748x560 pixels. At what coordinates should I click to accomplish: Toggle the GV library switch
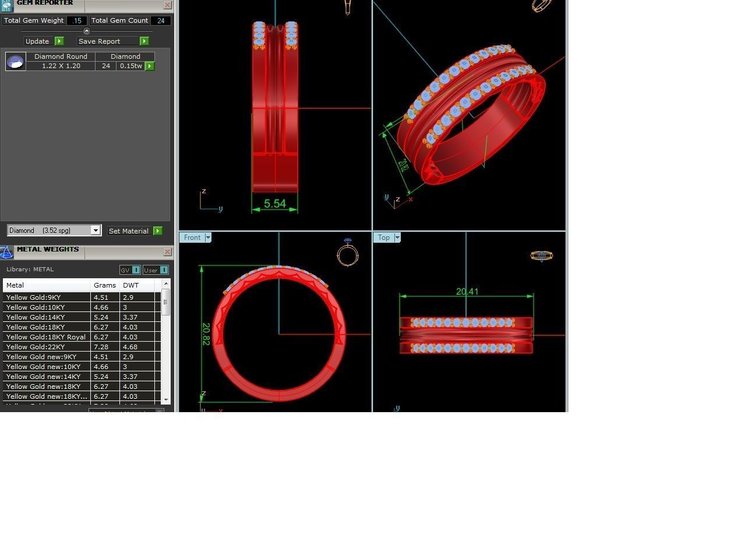coord(130,270)
